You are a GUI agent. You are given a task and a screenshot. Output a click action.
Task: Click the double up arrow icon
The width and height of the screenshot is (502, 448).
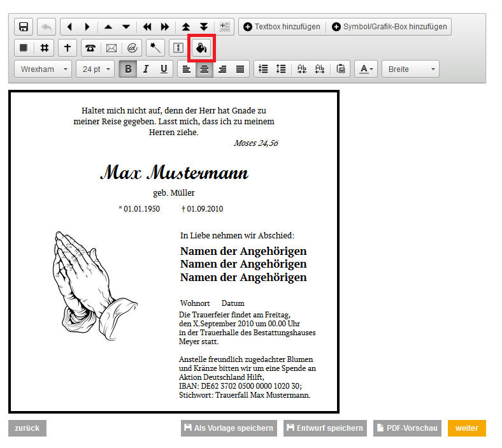tap(186, 27)
